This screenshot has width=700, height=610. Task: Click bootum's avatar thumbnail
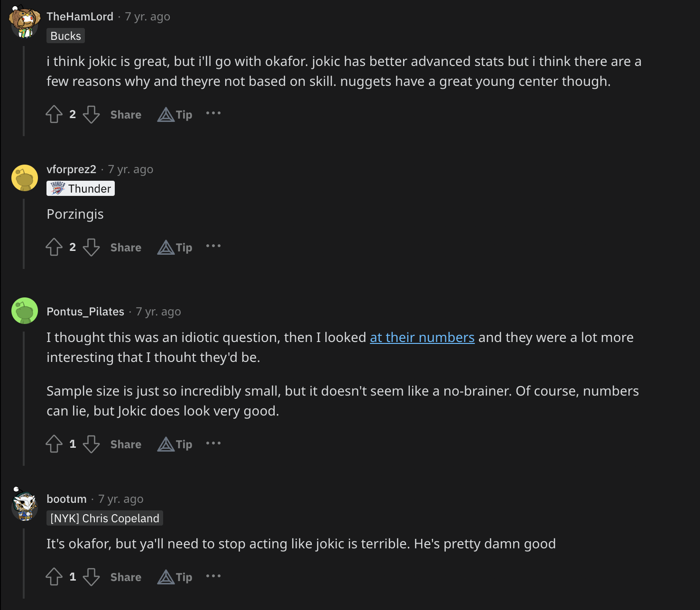pos(25,506)
